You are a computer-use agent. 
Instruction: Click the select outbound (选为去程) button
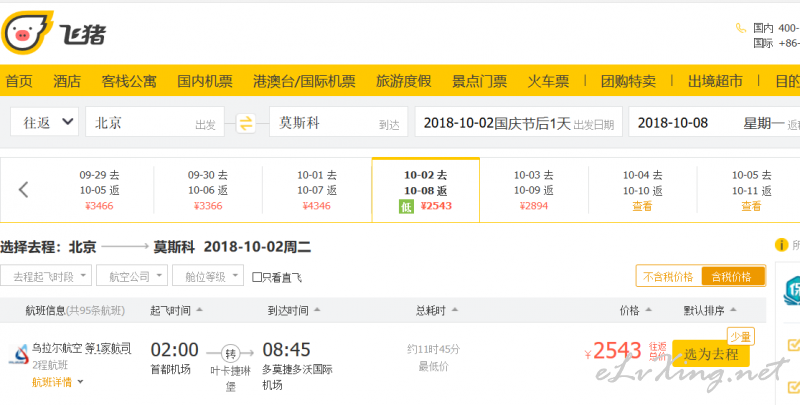tap(711, 353)
